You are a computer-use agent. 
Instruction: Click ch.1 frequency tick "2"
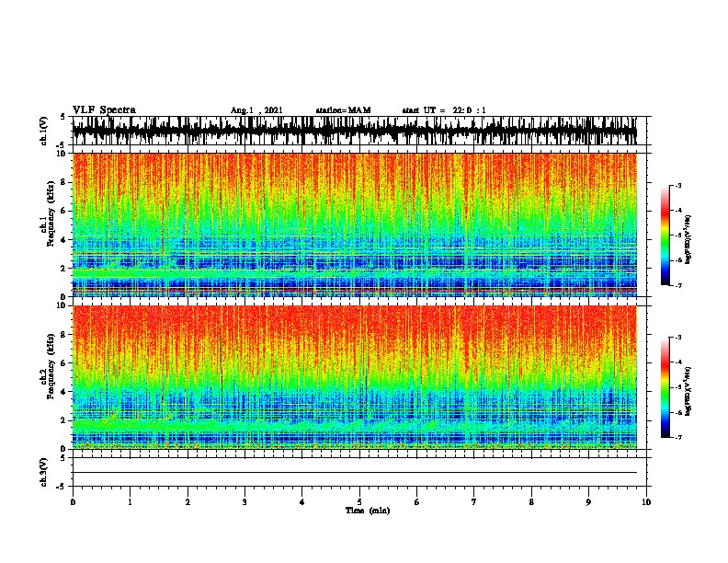tap(64, 268)
